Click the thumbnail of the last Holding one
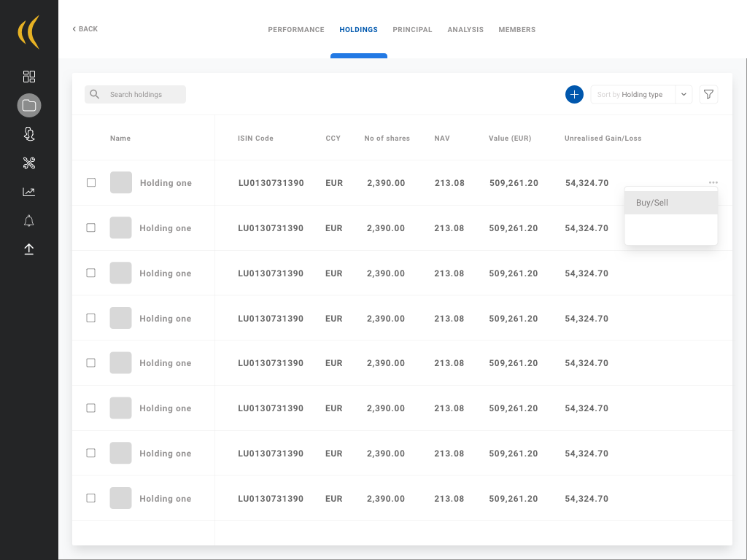The height and width of the screenshot is (560, 747). tap(120, 498)
